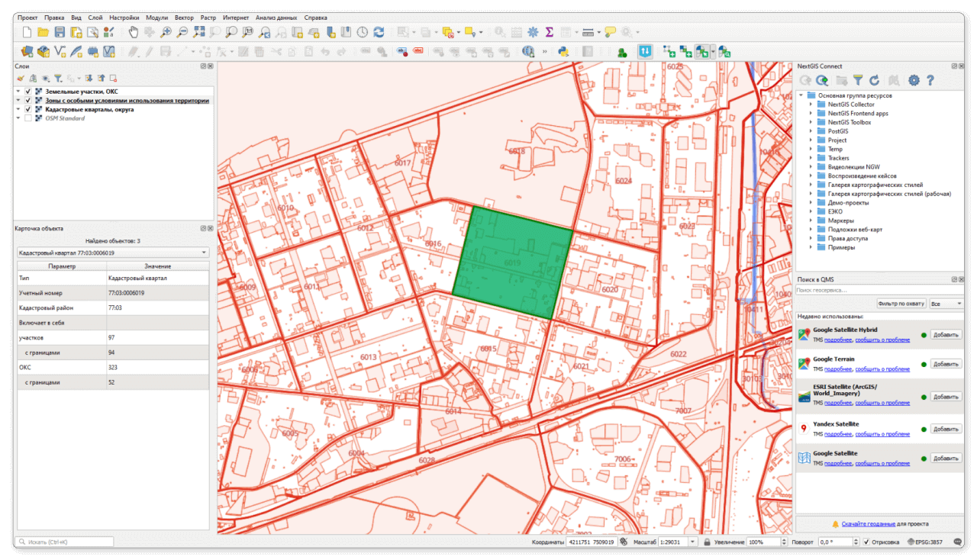Click the QMS geoservice search field
This screenshot has height=560, width=977.
pos(878,290)
